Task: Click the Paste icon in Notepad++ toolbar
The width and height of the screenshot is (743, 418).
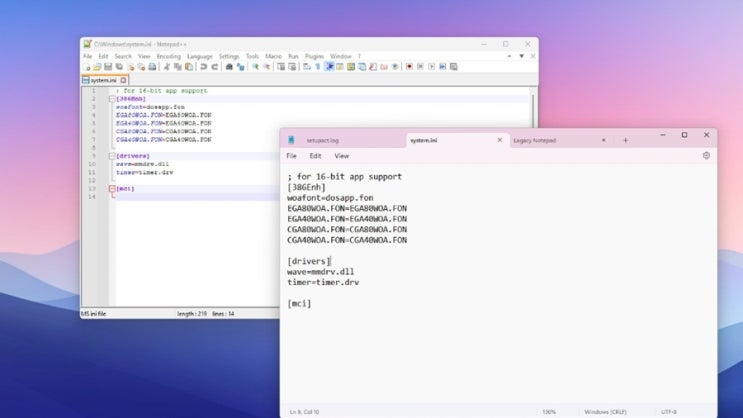Action: tap(189, 67)
